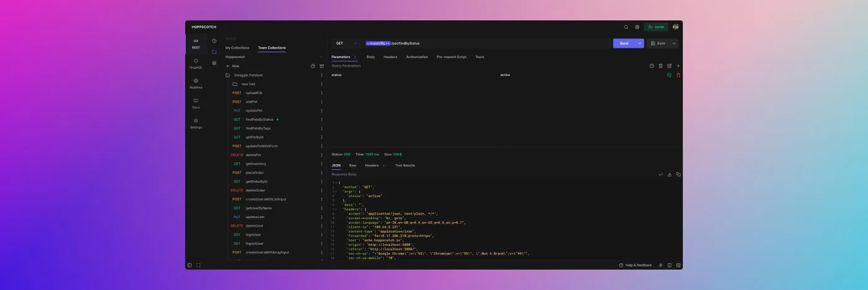Delete the status parameter row
Image resolution: width=868 pixels, height=290 pixels.
(x=678, y=75)
